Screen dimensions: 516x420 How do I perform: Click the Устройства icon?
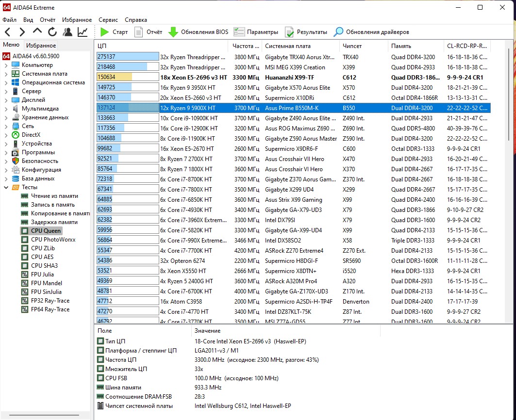(16, 144)
